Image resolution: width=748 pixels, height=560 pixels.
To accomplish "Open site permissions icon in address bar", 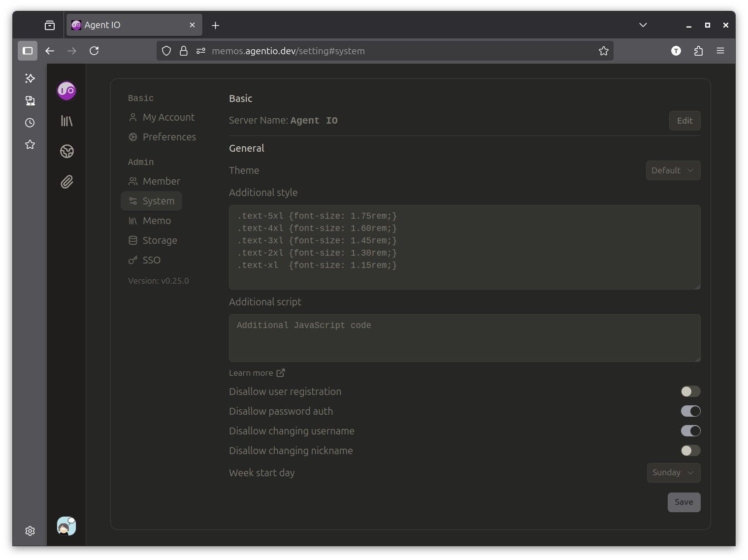I will click(201, 51).
